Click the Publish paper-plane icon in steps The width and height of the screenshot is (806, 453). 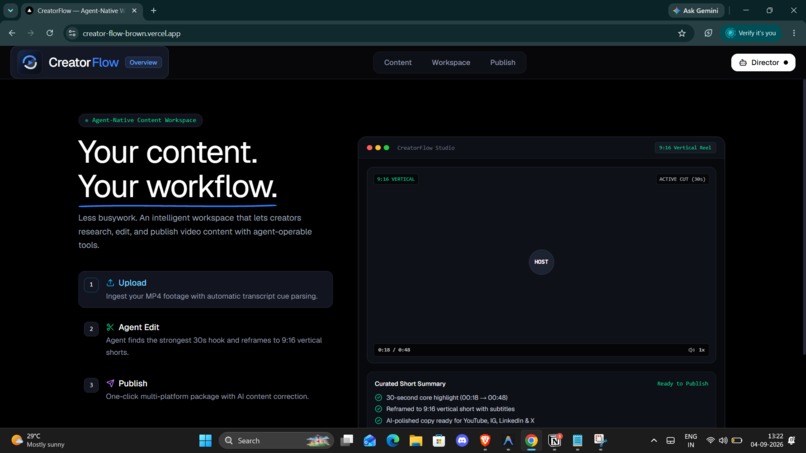pos(110,383)
